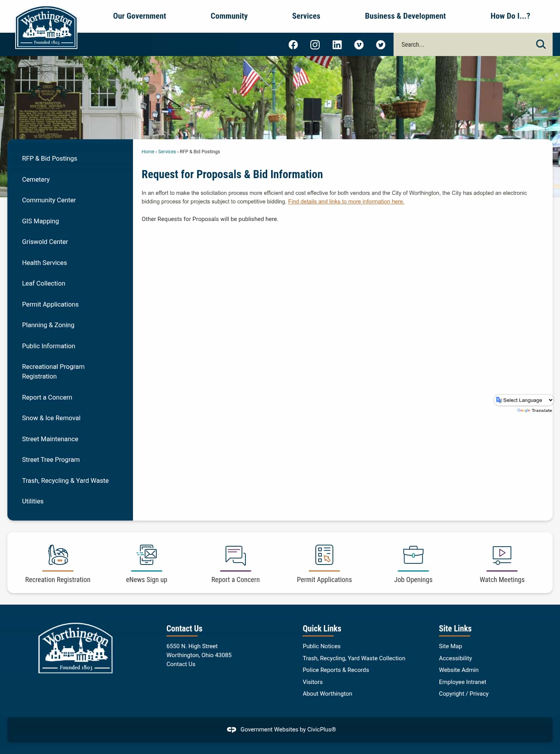Open the Public Notices quick link
560x754 pixels.
click(322, 646)
